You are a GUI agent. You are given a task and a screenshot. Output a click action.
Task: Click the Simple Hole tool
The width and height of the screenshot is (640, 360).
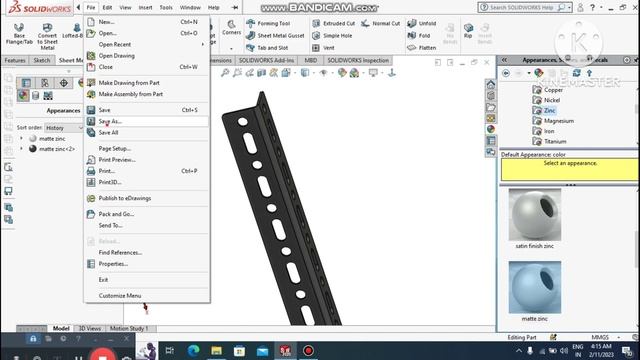point(332,36)
